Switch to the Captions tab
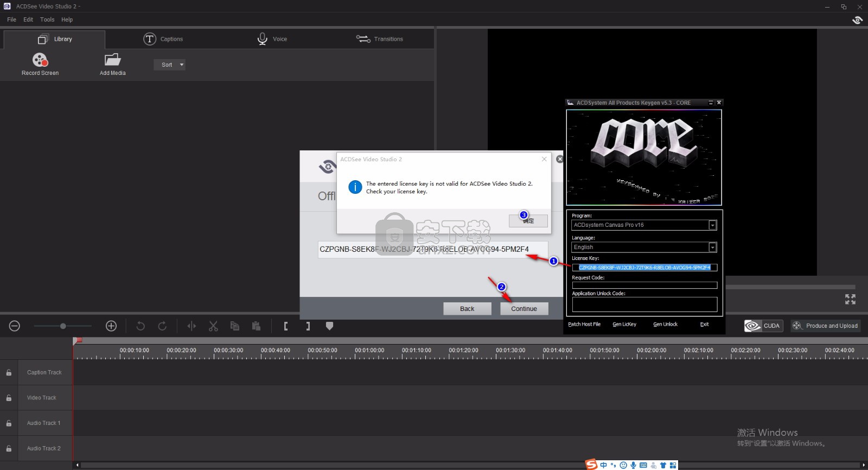The width and height of the screenshot is (868, 470). pyautogui.click(x=163, y=39)
